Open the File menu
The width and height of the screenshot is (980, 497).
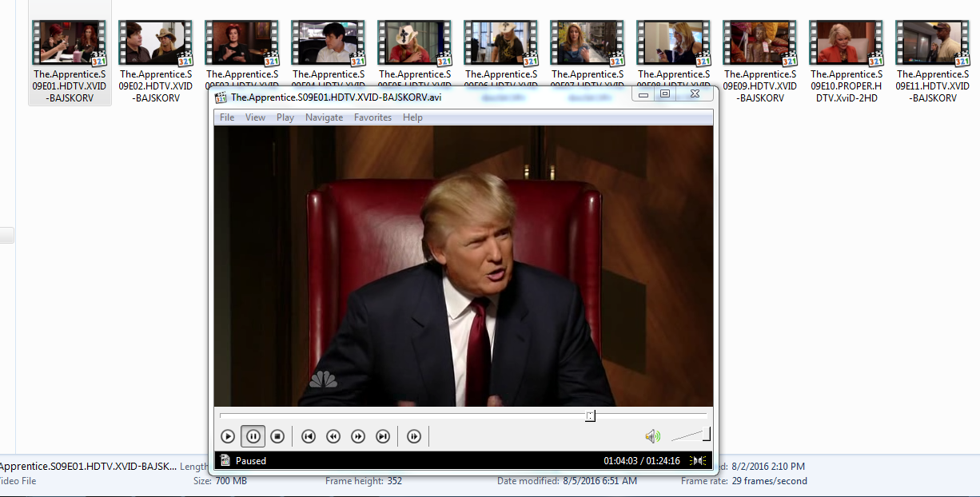[x=227, y=117]
